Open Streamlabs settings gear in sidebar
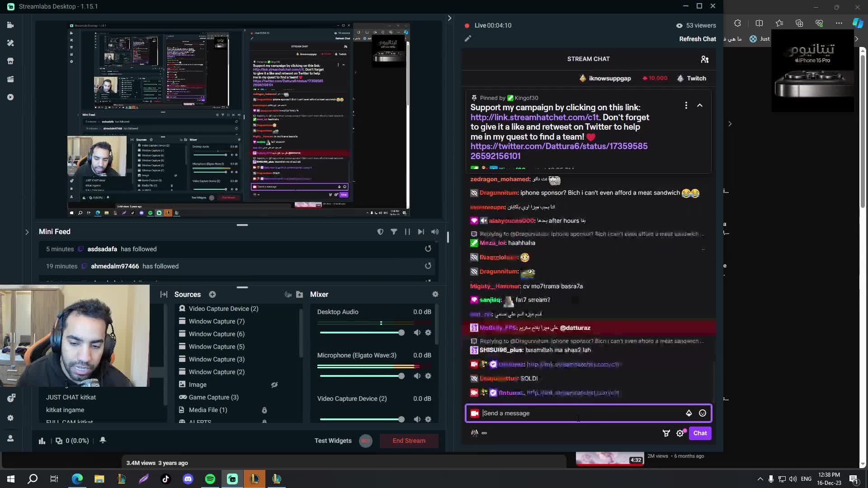The image size is (868, 488). click(x=10, y=418)
